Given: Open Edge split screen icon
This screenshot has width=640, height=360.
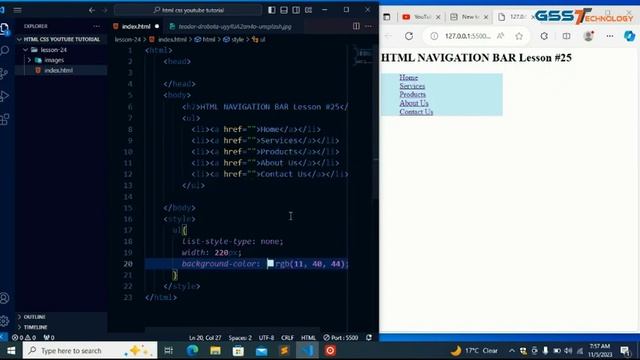Looking at the screenshot, I should [x=566, y=36].
